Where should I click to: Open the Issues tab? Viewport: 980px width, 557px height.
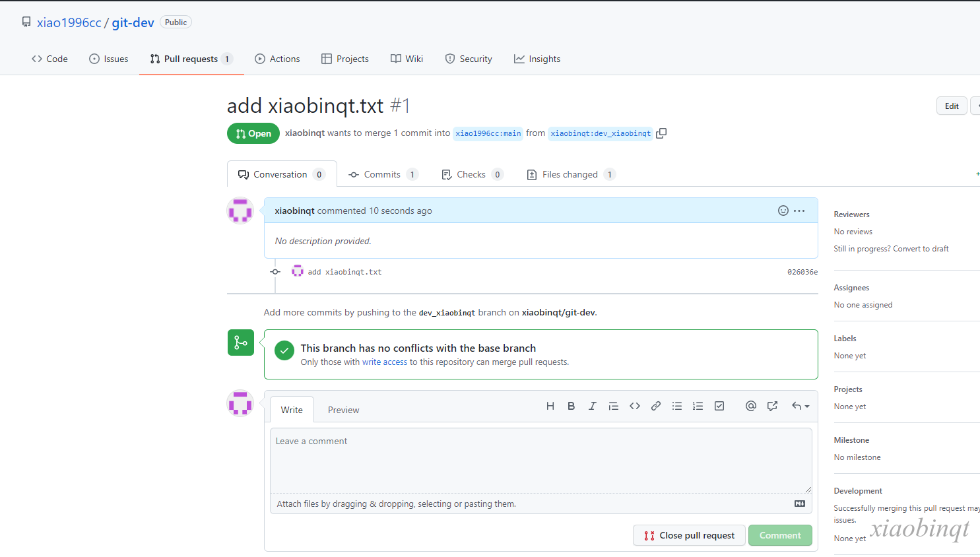point(109,59)
